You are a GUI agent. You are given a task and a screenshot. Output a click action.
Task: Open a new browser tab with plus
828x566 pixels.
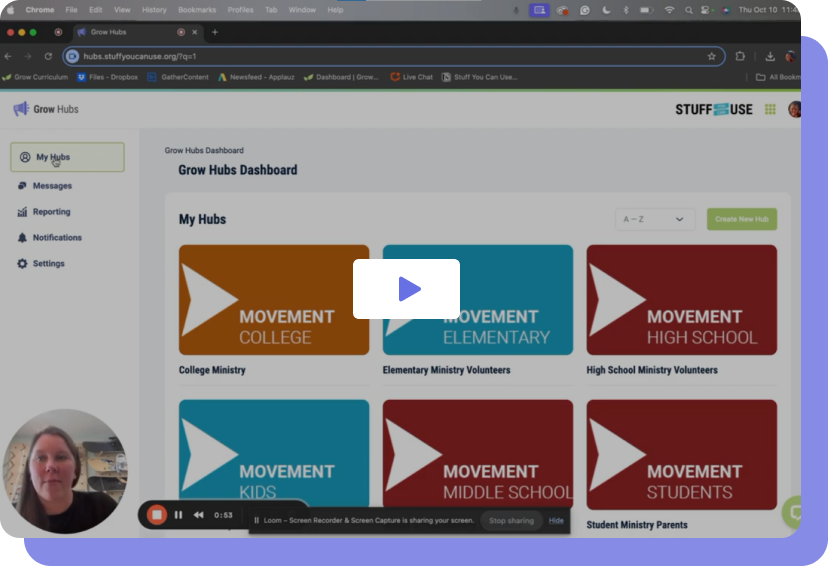215,32
